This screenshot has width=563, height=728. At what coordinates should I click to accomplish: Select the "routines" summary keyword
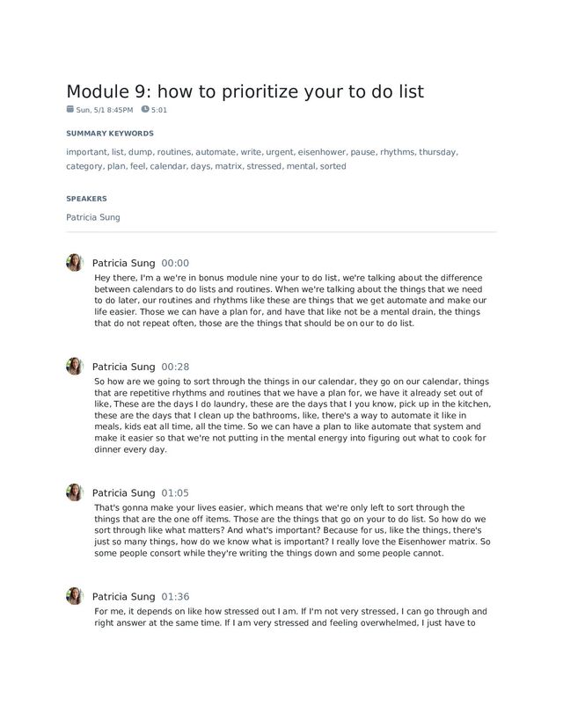pyautogui.click(x=174, y=152)
